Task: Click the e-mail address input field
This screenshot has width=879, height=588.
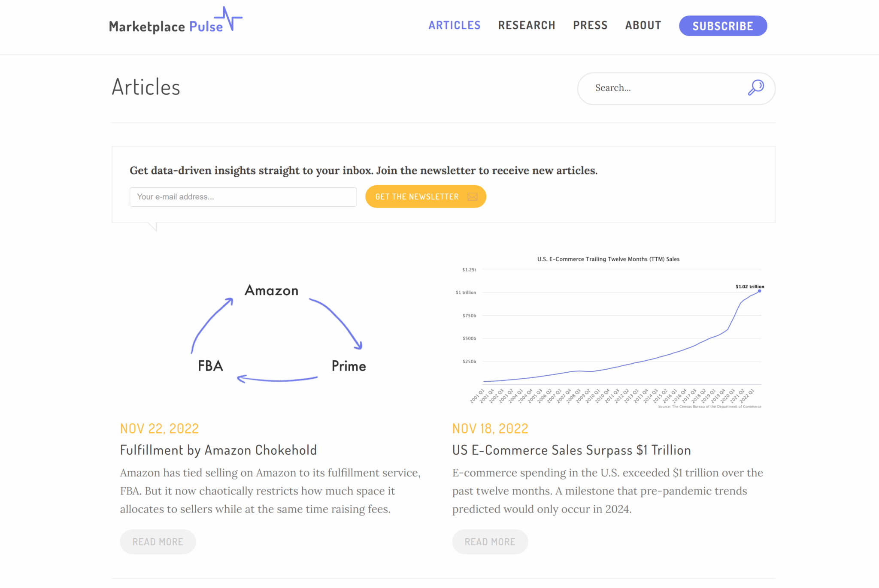Action: click(x=243, y=197)
